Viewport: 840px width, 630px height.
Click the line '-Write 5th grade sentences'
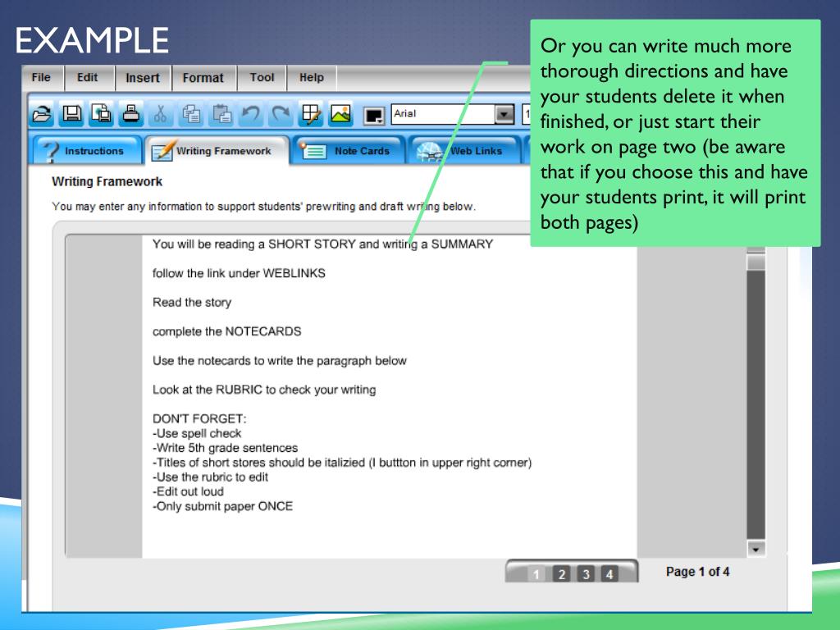(225, 448)
